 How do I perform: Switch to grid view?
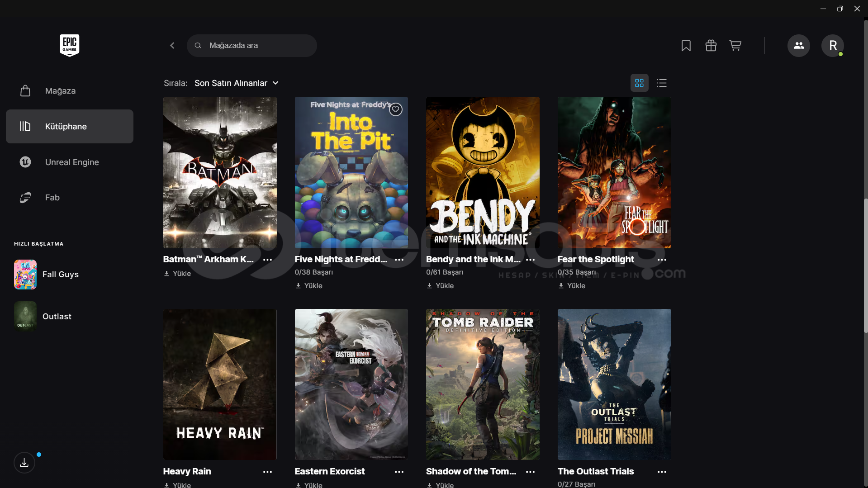coord(639,83)
